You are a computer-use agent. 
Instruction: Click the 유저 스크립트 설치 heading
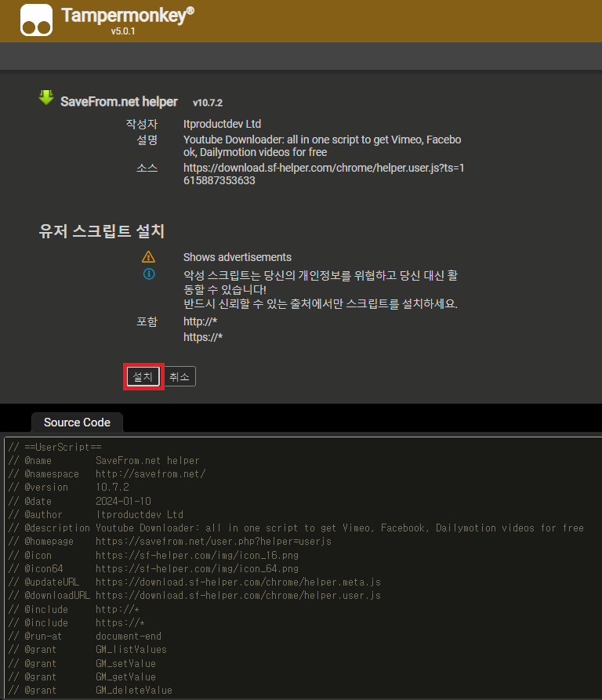tap(102, 231)
